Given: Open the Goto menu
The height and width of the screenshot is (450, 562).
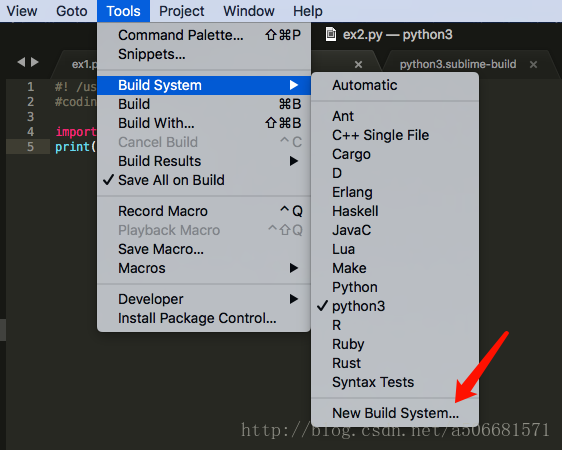Looking at the screenshot, I should [x=72, y=11].
